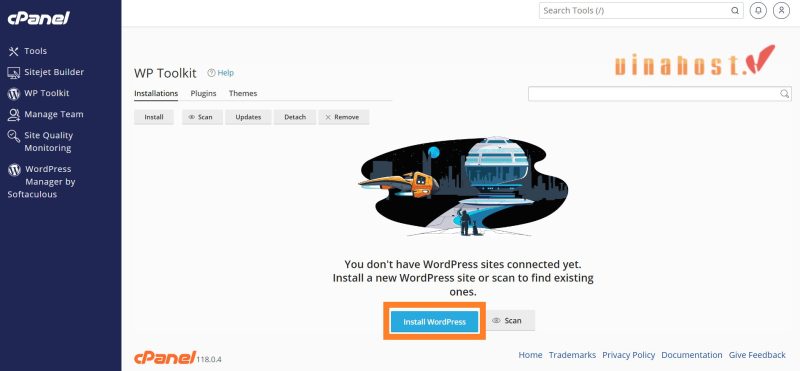Screen dimensions: 800x371
Task: Click the spaceship illustration
Action: [463, 187]
